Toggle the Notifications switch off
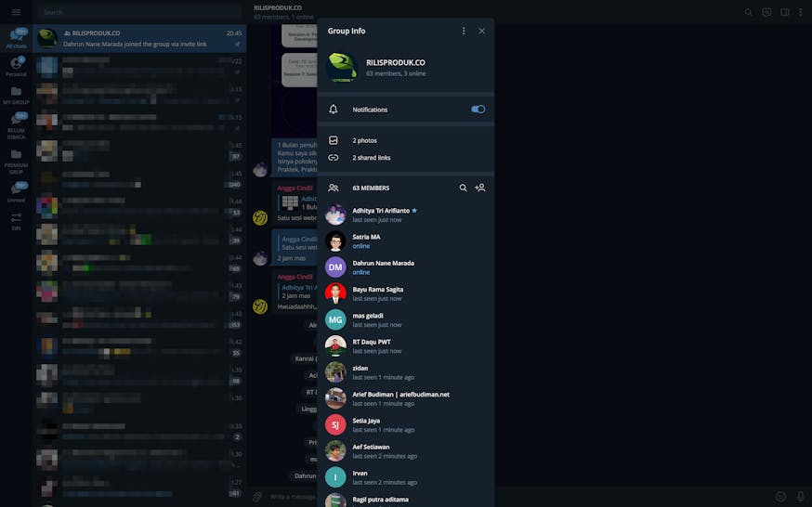The width and height of the screenshot is (812, 507). click(x=478, y=110)
